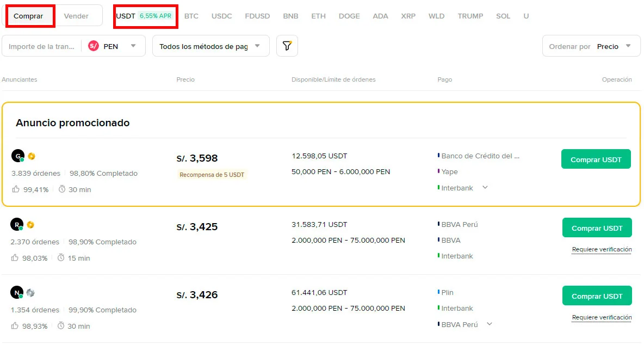The image size is (644, 357).
Task: Click Anunciantes column header
Action: [19, 79]
